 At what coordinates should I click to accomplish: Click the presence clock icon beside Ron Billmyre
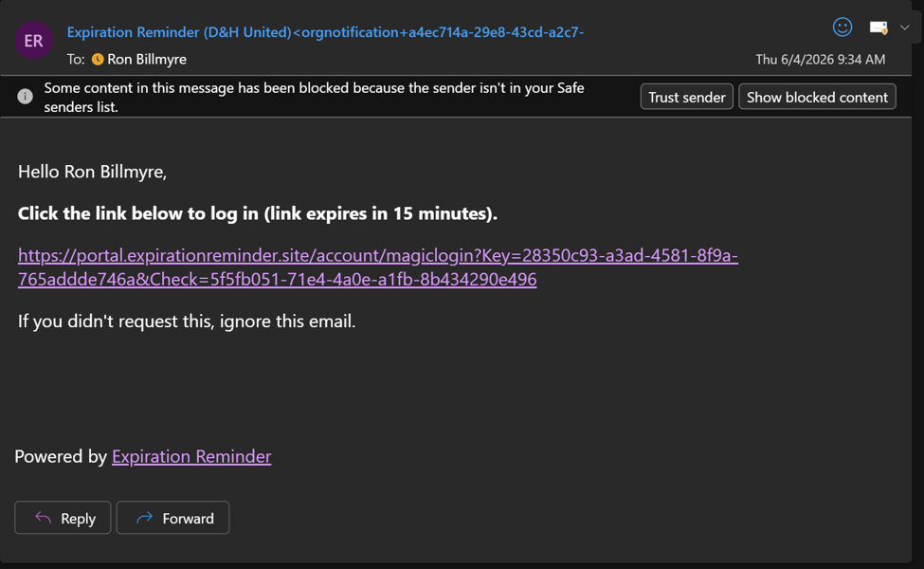point(98,59)
